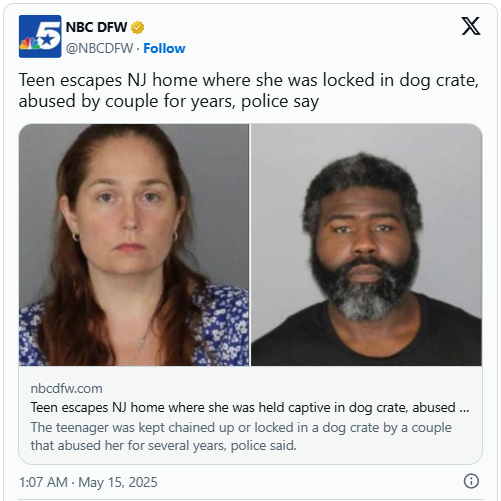Viewport: 501px width, 501px height.
Task: Click the numeral 5 in the station logo
Action: point(49,35)
